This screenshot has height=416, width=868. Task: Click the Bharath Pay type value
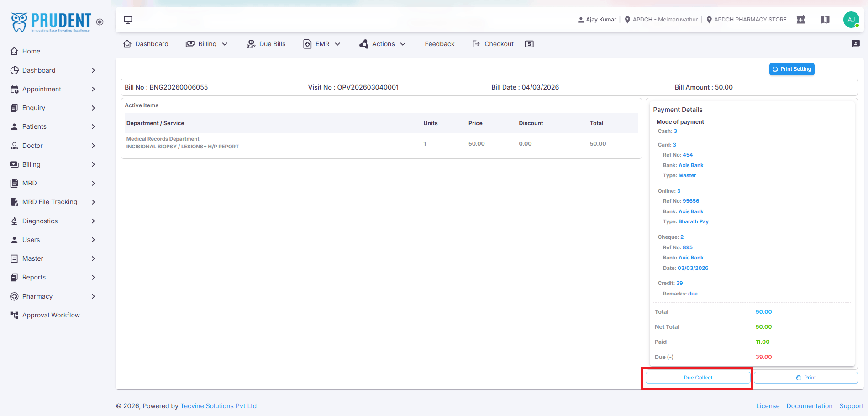click(694, 221)
